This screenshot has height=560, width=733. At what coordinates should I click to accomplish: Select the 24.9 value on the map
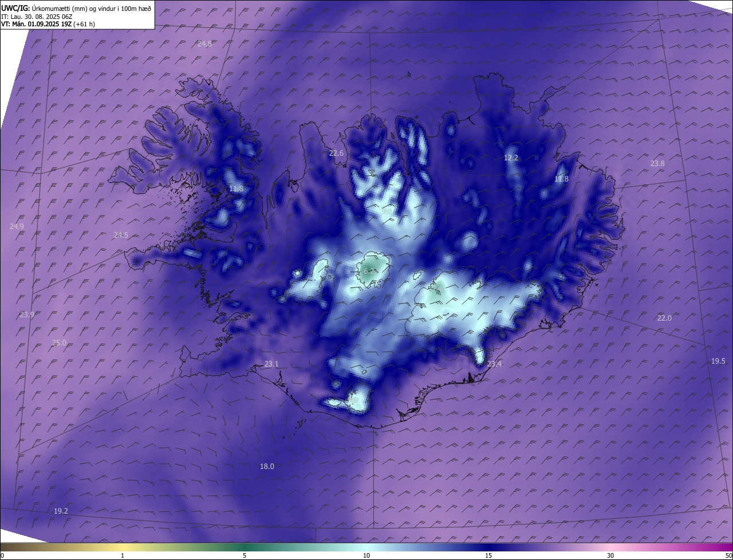[x=17, y=226]
